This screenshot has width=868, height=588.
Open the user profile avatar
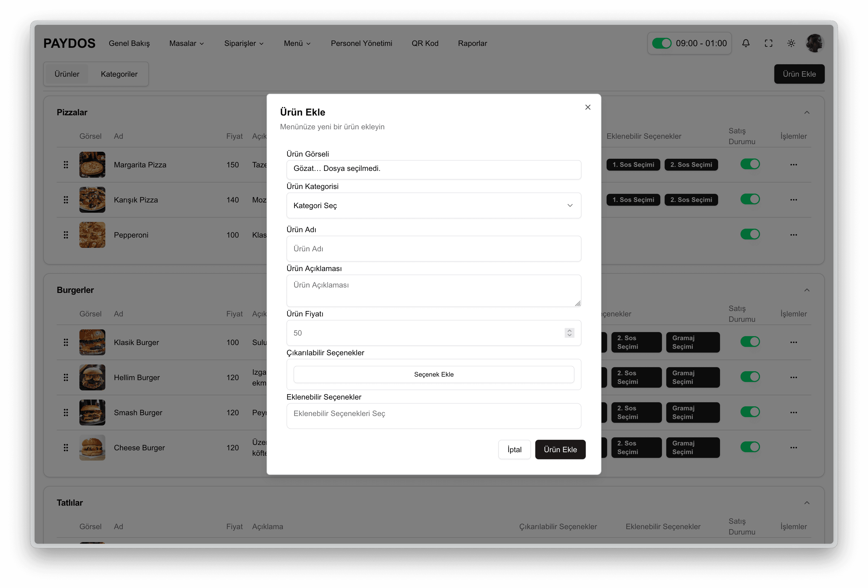pos(815,43)
